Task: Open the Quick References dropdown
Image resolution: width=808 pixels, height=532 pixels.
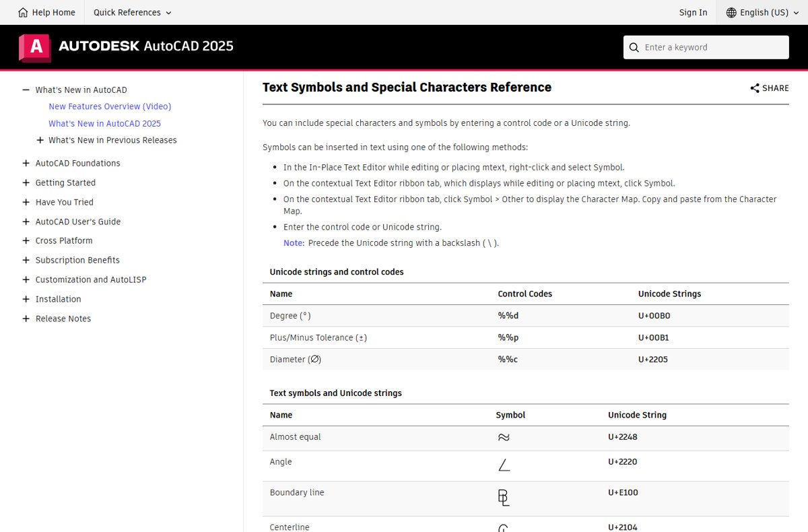Action: point(132,12)
